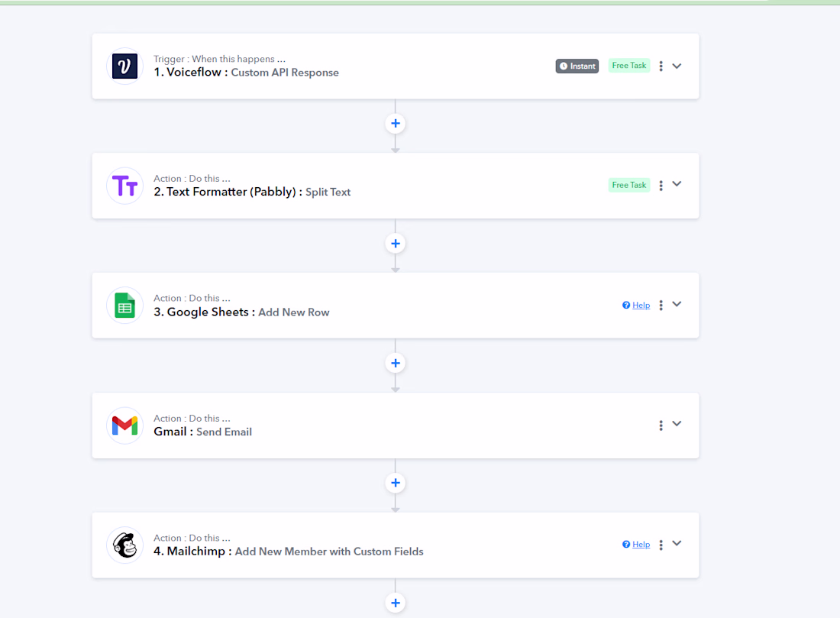Click the Instant badge on Voiceflow trigger
The image size is (840, 618).
pyautogui.click(x=577, y=66)
